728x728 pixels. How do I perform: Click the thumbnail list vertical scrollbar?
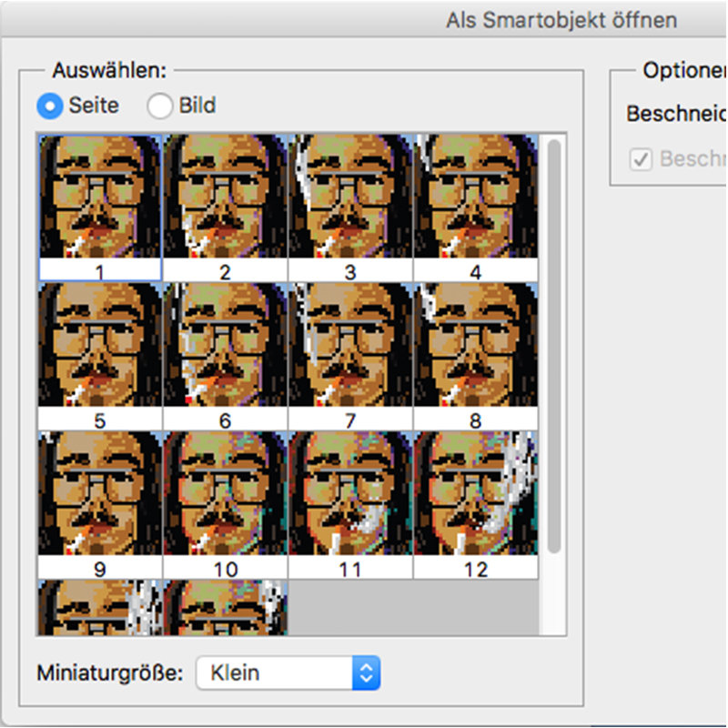click(554, 346)
